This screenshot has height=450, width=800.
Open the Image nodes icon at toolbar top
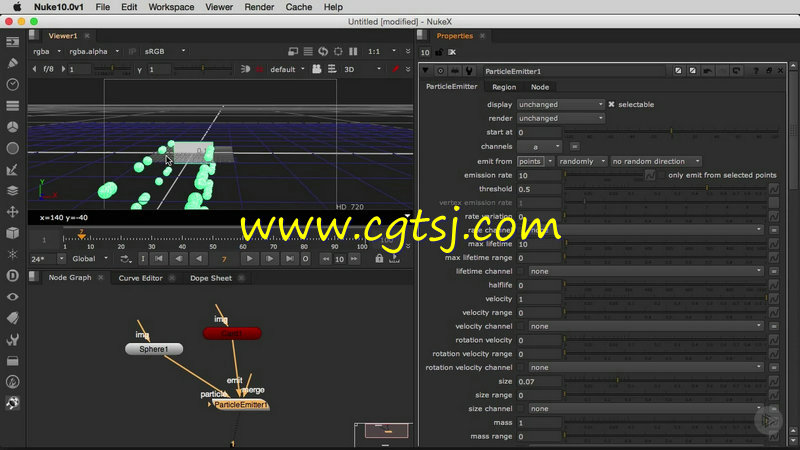coord(13,42)
